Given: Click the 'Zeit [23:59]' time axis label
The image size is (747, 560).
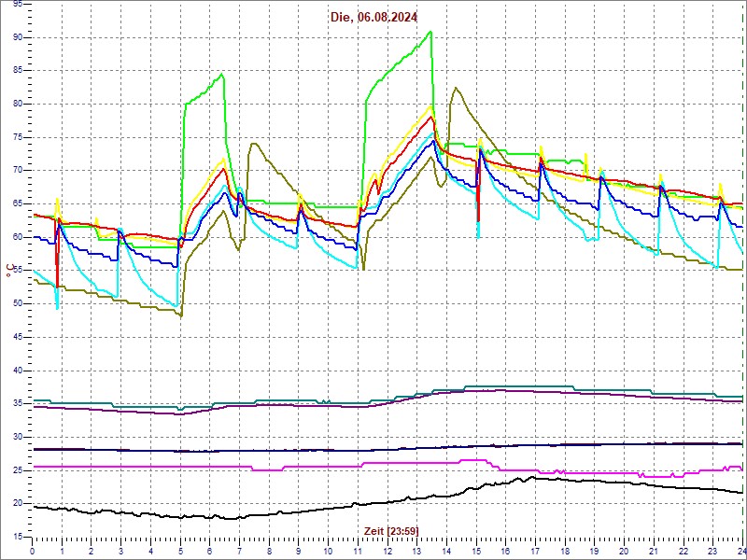Looking at the screenshot, I should point(391,530).
